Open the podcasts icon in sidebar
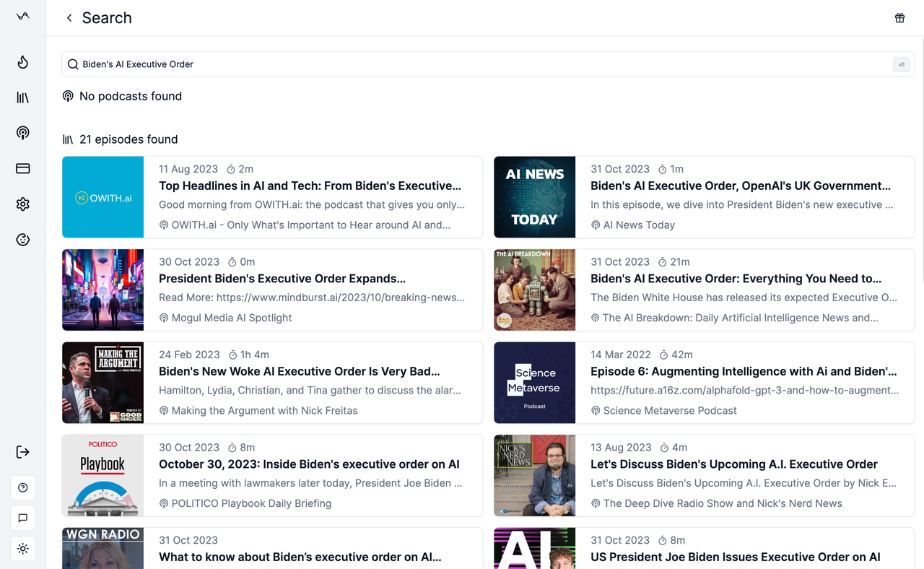Viewport: 924px width, 569px height. (x=23, y=133)
